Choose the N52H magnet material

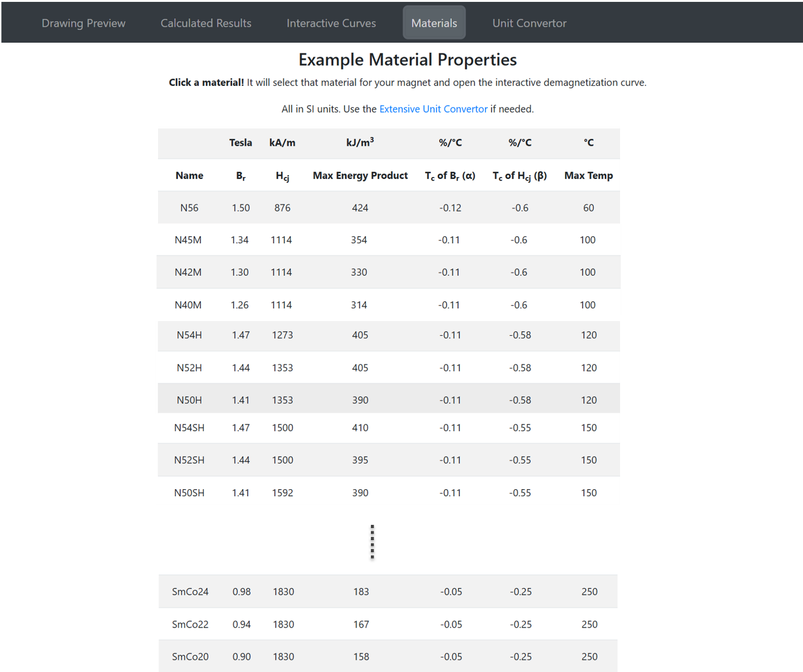pyautogui.click(x=189, y=368)
